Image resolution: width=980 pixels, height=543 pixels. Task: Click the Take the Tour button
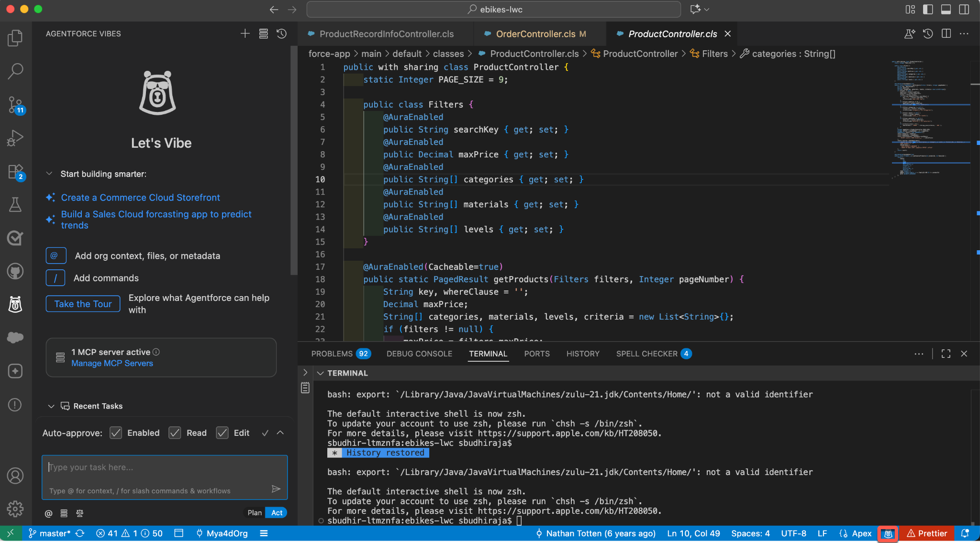[x=82, y=304]
